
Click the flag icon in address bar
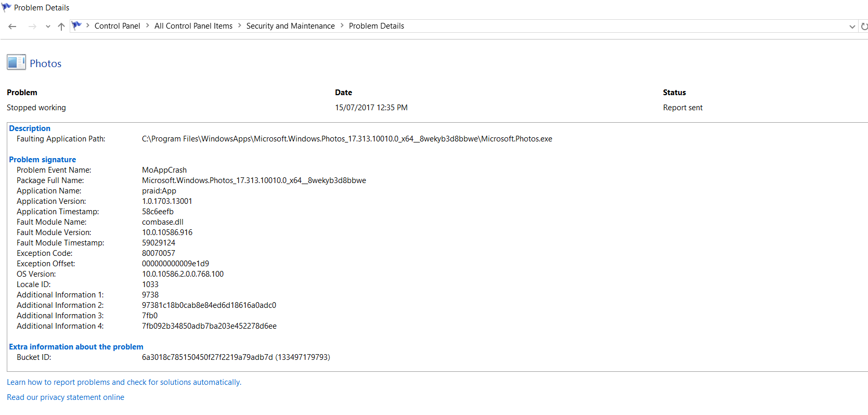[77, 25]
